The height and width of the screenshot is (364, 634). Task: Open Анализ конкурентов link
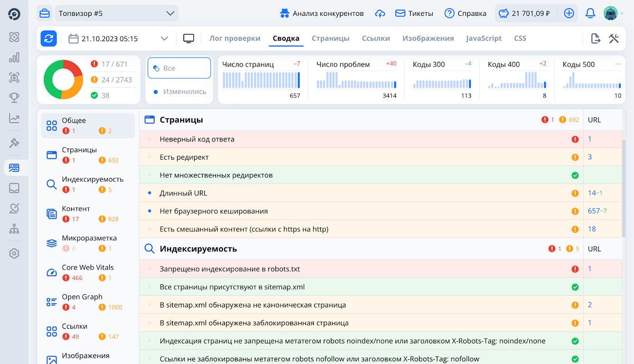(x=321, y=13)
